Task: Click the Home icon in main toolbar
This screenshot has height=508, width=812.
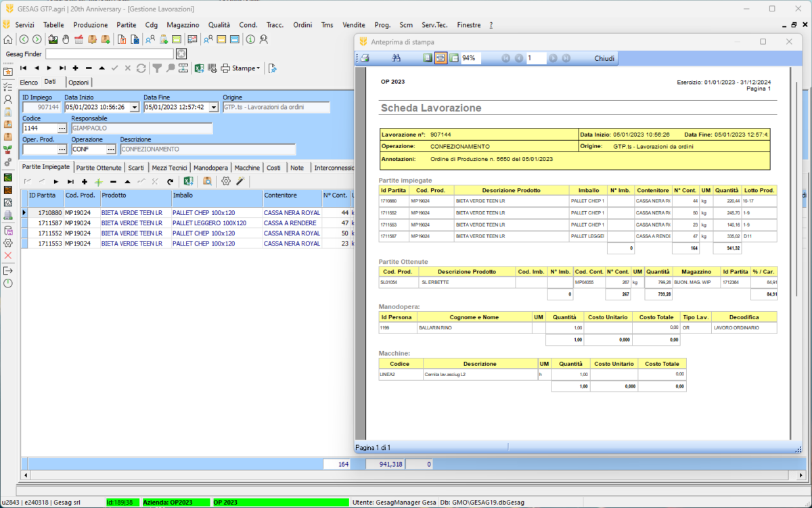Action: [7, 39]
